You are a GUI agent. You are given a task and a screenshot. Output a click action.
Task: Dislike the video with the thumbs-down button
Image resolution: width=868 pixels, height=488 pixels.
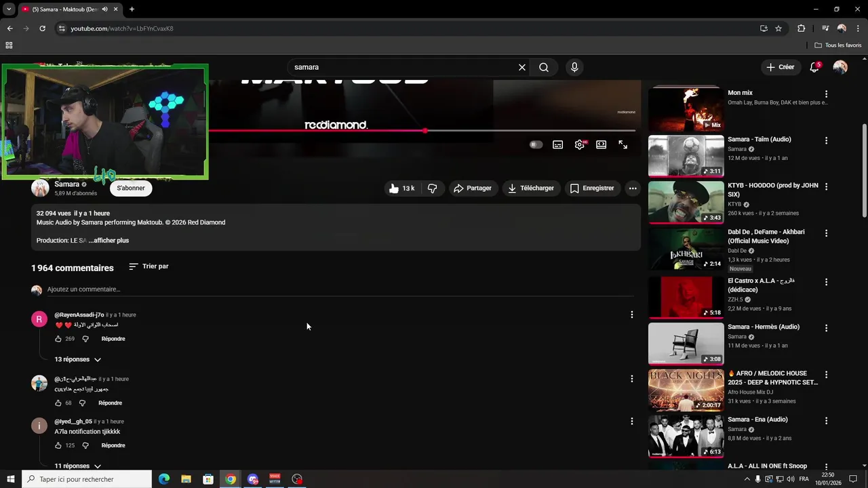tap(433, 188)
